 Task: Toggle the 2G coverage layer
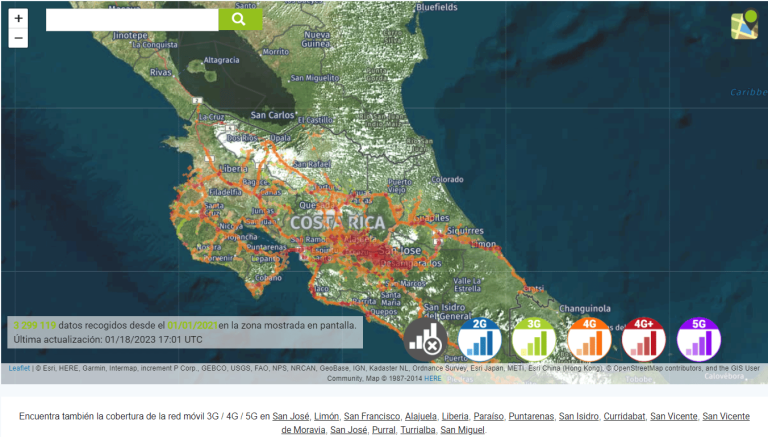click(480, 340)
